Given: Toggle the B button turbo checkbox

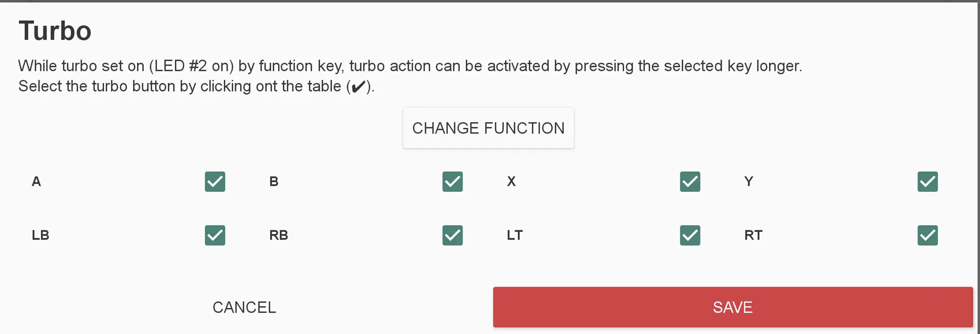Looking at the screenshot, I should pos(452,181).
